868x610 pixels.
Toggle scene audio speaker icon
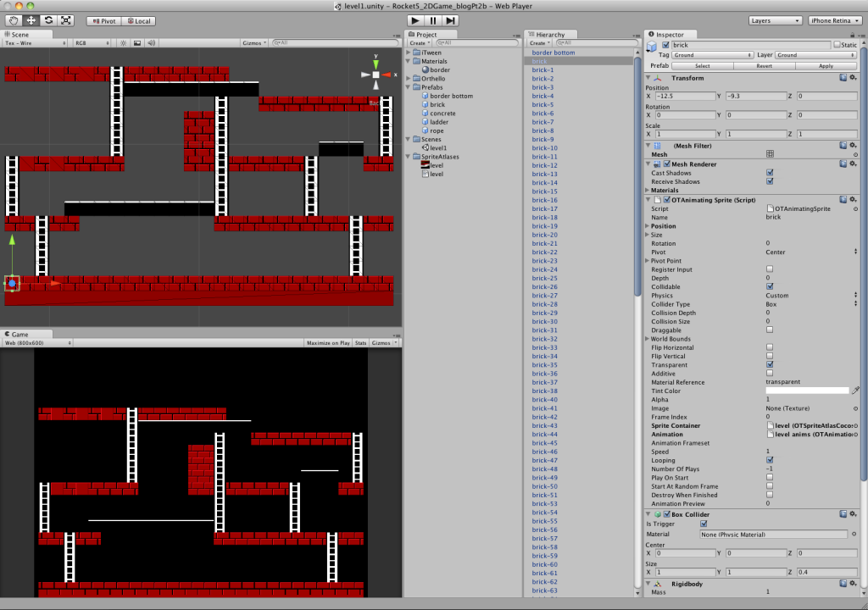coord(151,42)
